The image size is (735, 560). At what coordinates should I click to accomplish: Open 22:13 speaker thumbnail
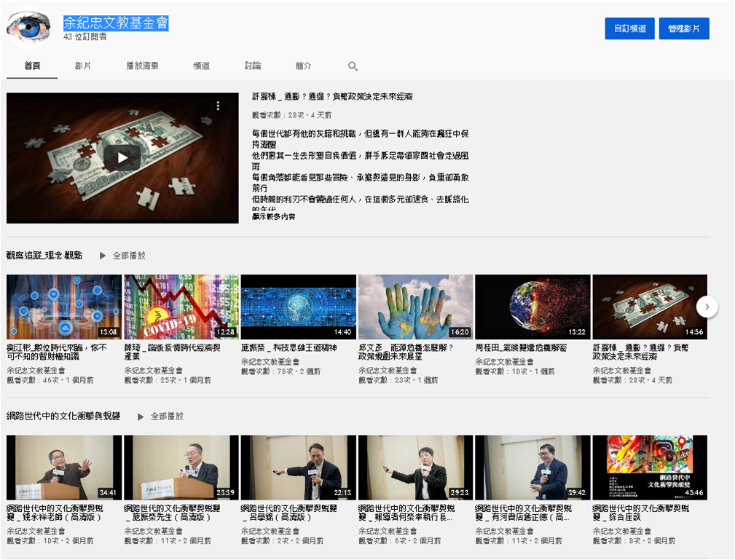coord(299,468)
